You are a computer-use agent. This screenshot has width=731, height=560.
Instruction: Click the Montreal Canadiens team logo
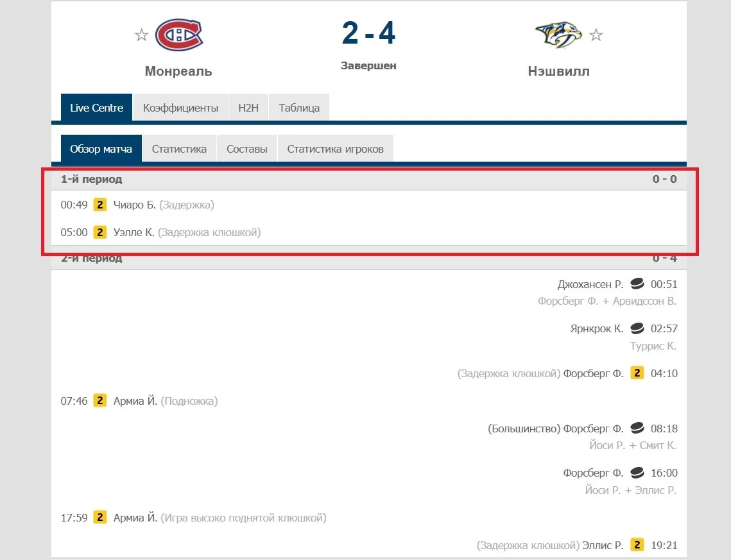[179, 35]
